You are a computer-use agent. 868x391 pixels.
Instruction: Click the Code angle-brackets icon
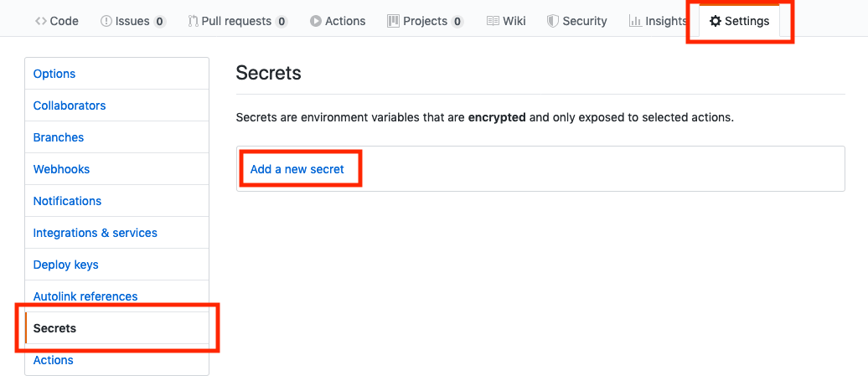coord(40,21)
